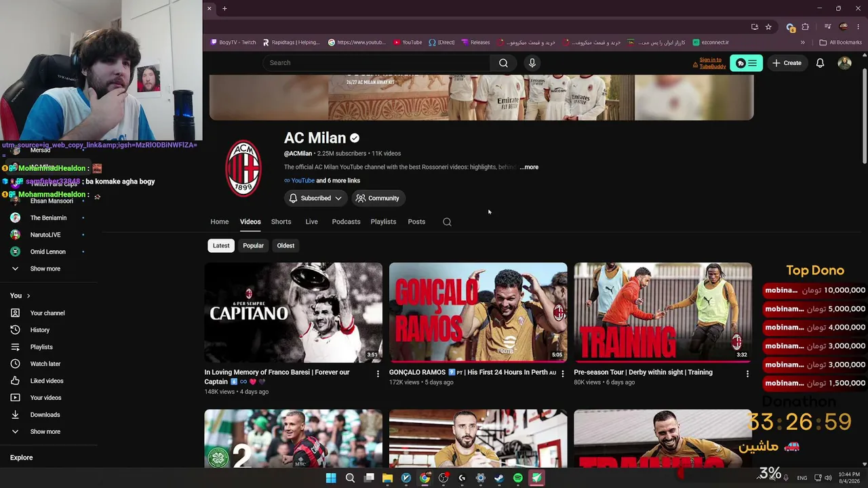The width and height of the screenshot is (868, 488).
Task: Open File Explorer from taskbar
Action: pyautogui.click(x=387, y=478)
